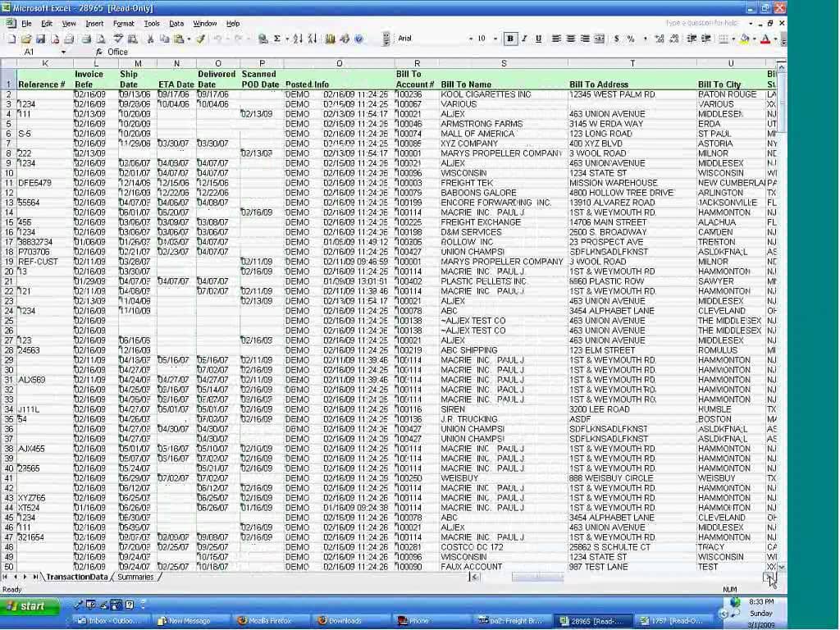Toggle Italic formatting
The width and height of the screenshot is (840, 630).
point(524,39)
